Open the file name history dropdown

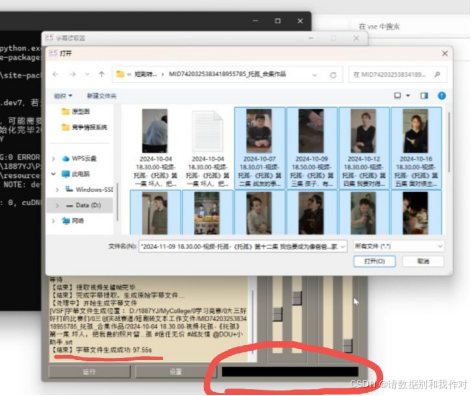click(x=343, y=247)
